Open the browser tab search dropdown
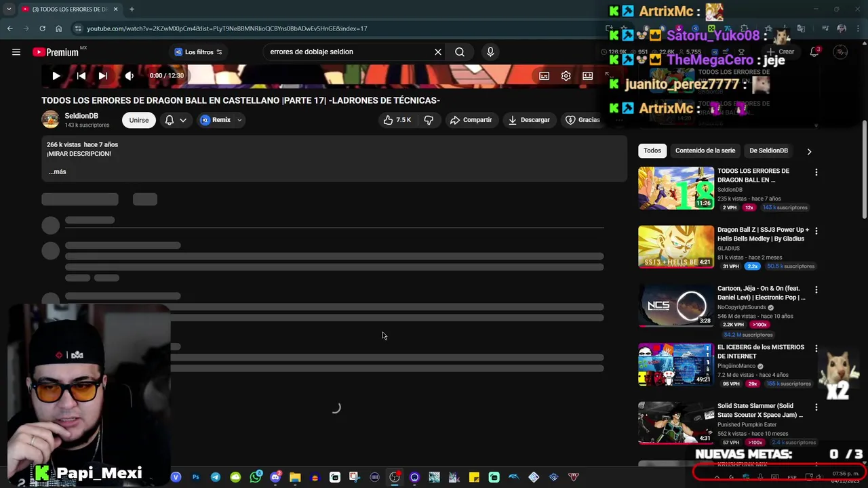Image resolution: width=868 pixels, height=488 pixels. (x=9, y=9)
